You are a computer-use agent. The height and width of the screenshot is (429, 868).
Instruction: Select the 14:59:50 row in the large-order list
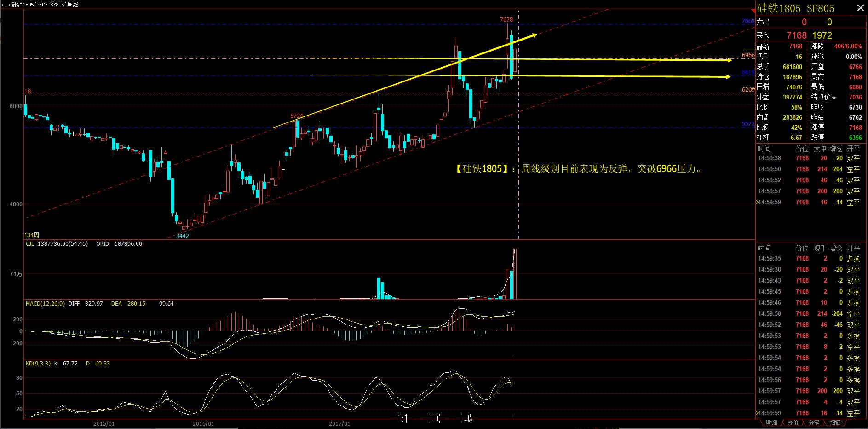pos(811,169)
